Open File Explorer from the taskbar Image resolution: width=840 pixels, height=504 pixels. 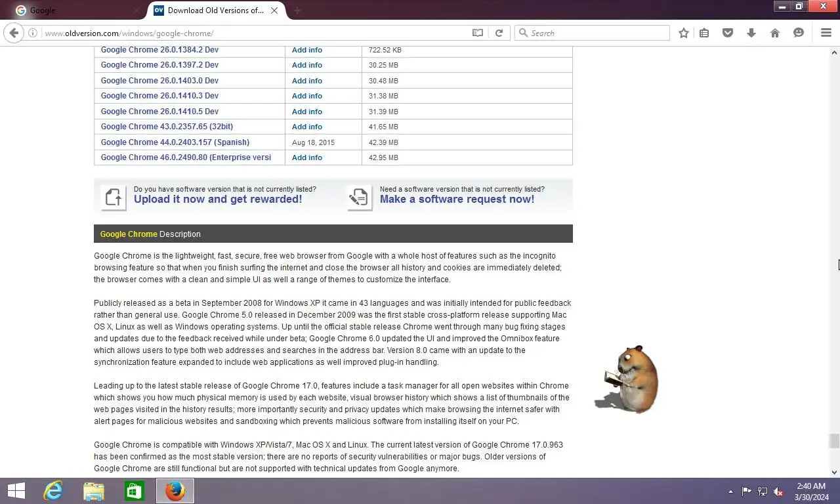pyautogui.click(x=94, y=491)
